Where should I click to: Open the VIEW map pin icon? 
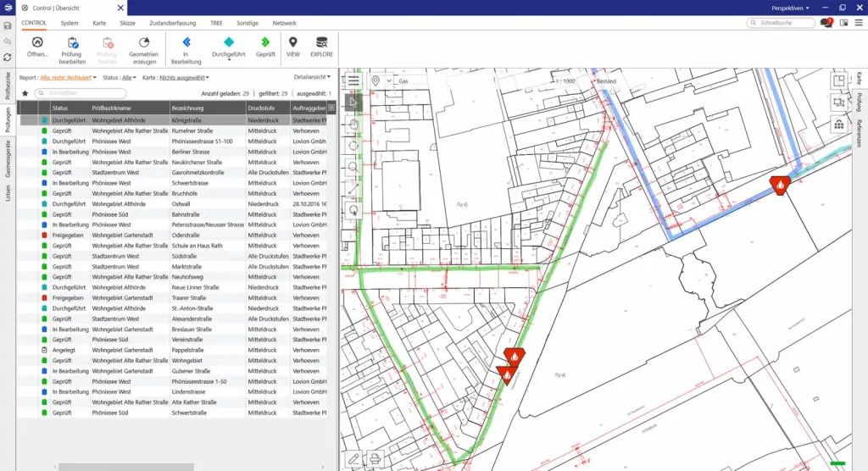[x=292, y=42]
